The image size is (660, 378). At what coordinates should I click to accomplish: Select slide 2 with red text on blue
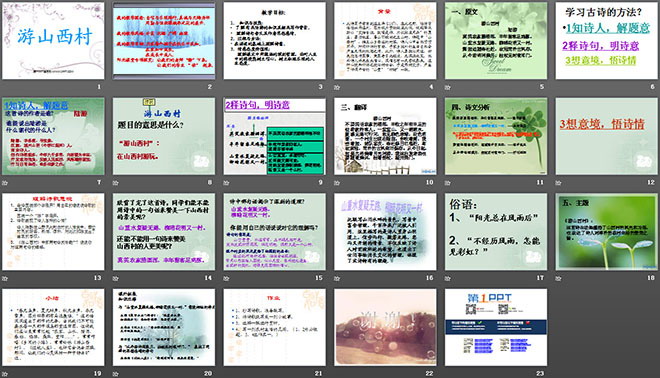coord(164,41)
